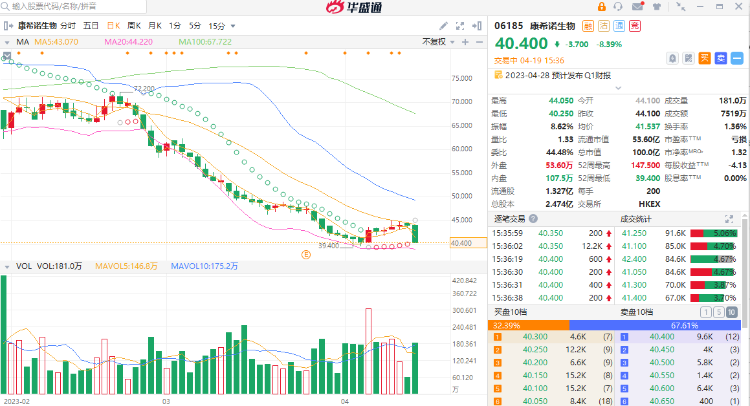Click bid level 1 price 40.300
750x406 pixels.
[x=535, y=337]
